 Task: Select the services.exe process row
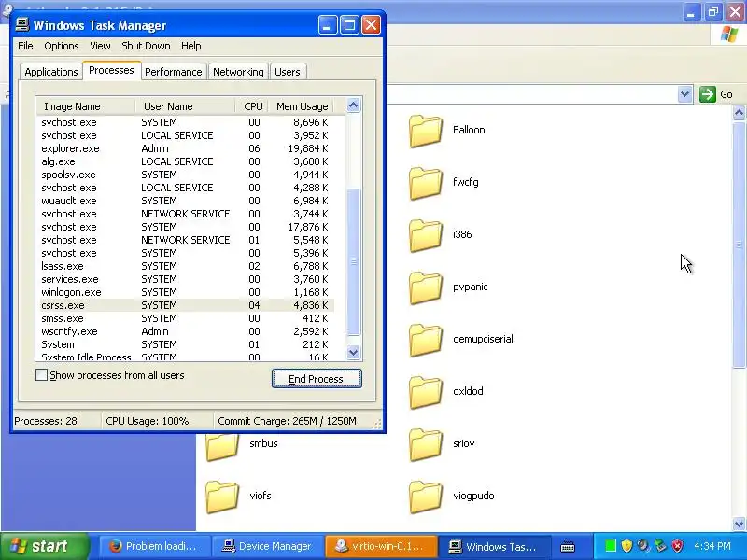click(185, 279)
